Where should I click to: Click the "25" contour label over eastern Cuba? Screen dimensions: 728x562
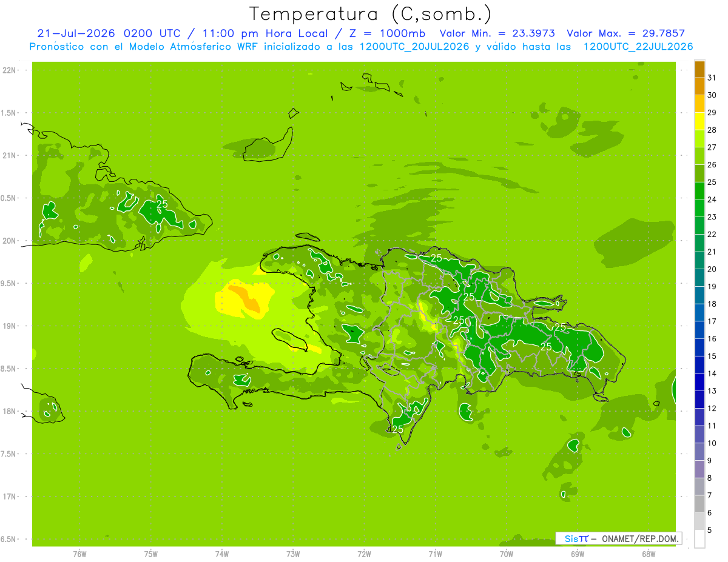[162, 204]
